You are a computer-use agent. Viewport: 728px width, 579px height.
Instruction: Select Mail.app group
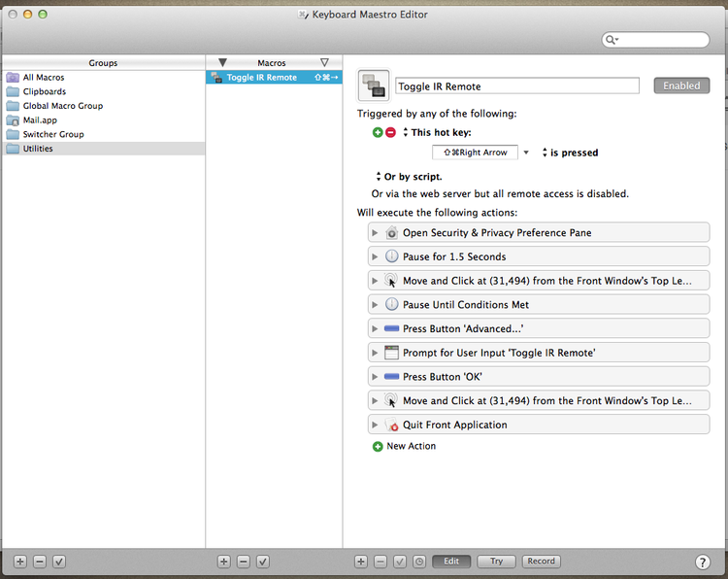coord(104,119)
